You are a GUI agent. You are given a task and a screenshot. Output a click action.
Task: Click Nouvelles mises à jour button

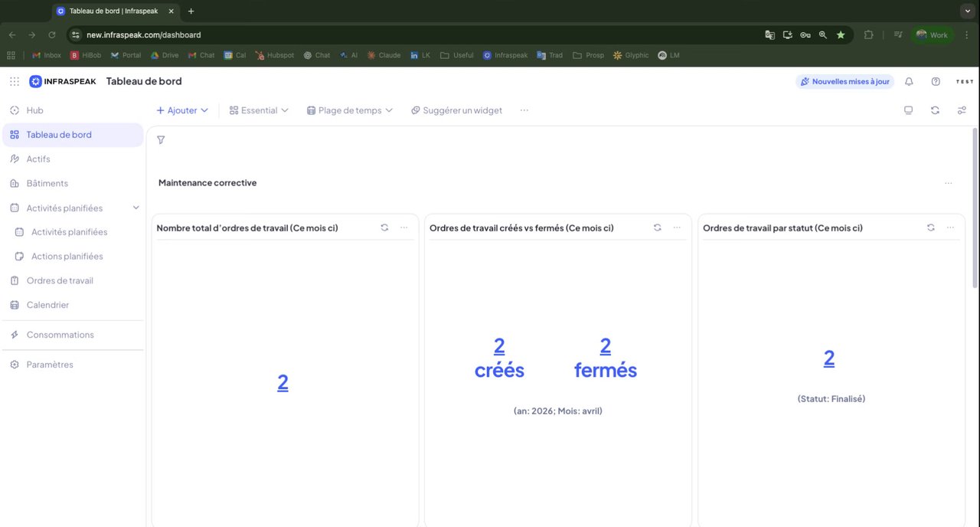click(845, 81)
